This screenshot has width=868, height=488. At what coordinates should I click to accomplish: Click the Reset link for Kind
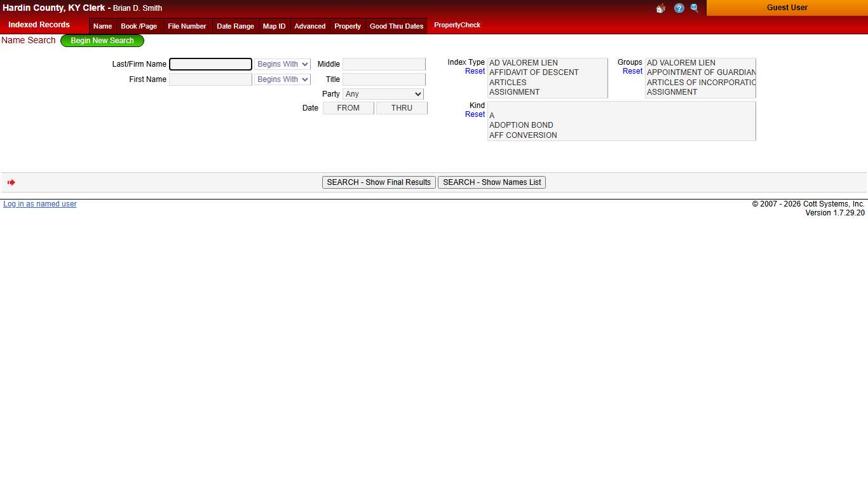tap(475, 114)
